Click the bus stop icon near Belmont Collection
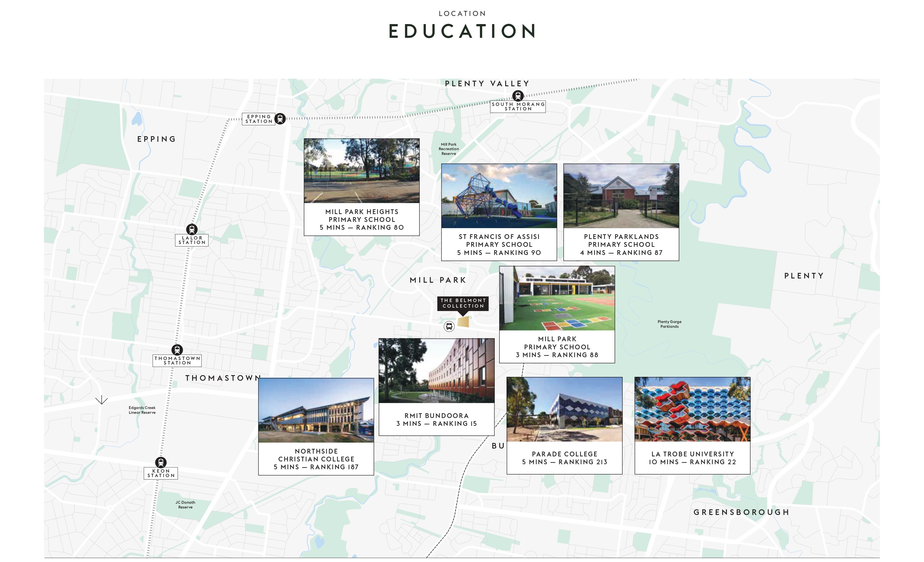 click(x=449, y=326)
